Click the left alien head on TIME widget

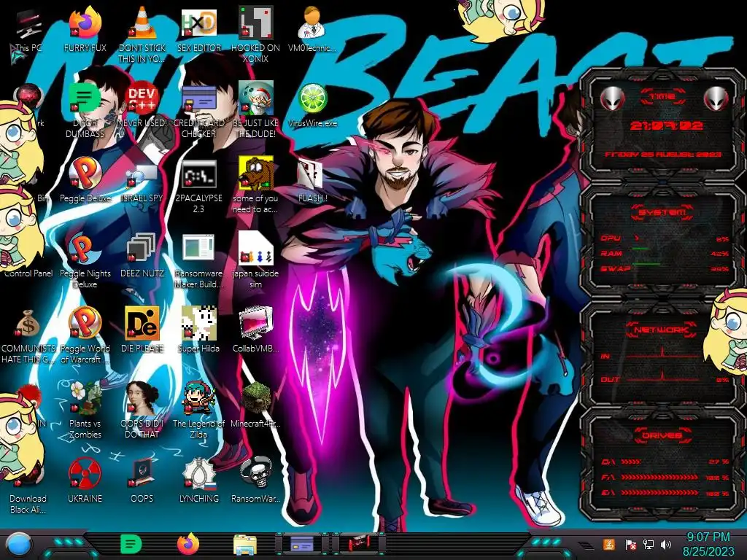[612, 98]
